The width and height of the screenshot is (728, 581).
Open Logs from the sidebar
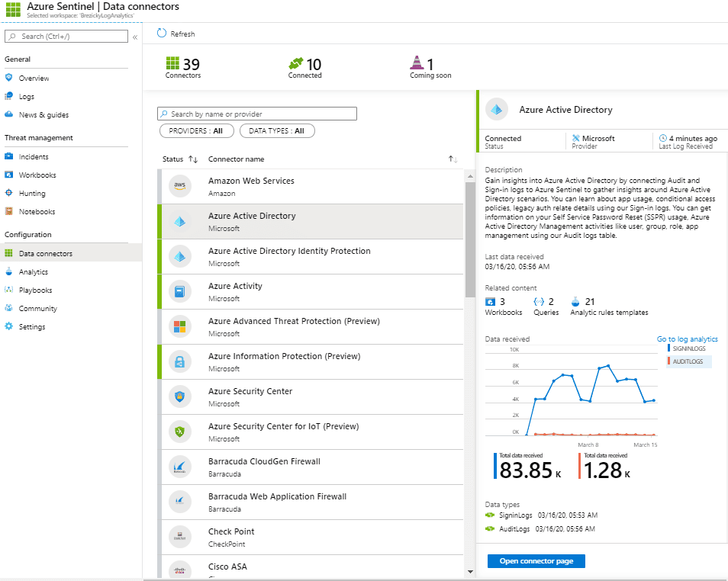pos(27,97)
